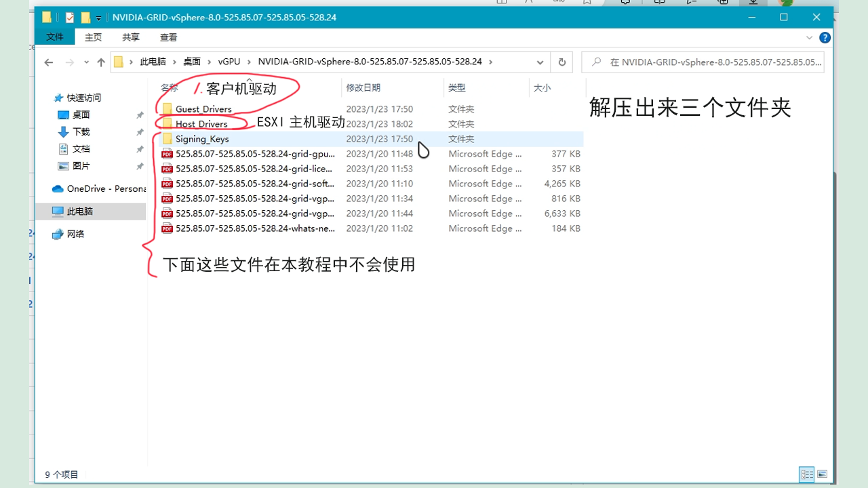The image size is (868, 488).
Task: Expand the ribbon with chevron
Action: pyautogui.click(x=810, y=38)
